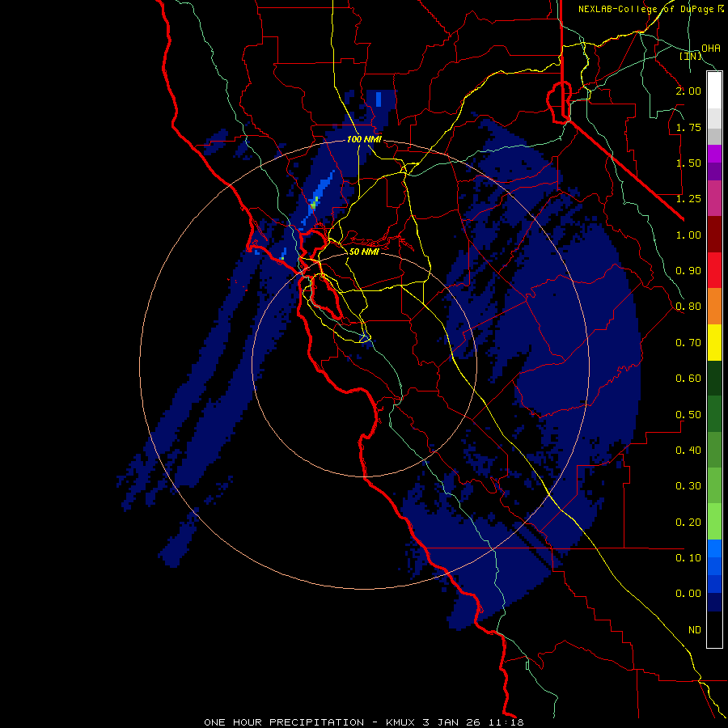
Task: Click the ND legend label
Action: [x=695, y=630]
